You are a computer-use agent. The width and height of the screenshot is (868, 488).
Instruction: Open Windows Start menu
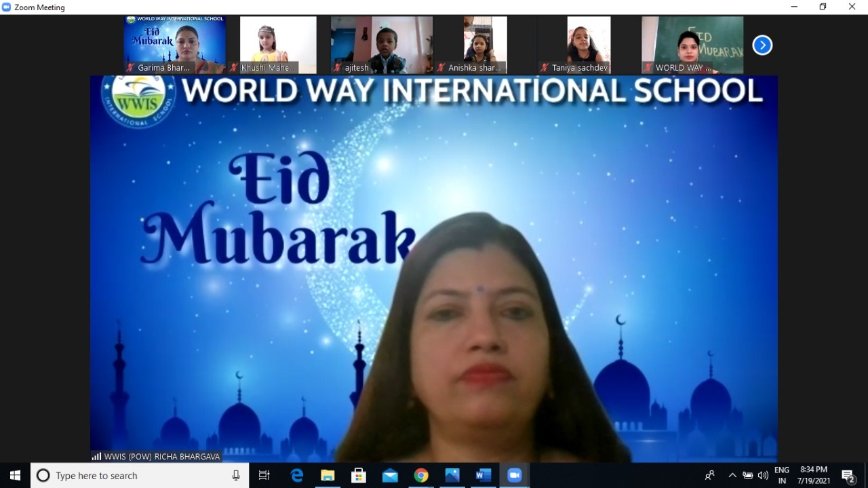(15, 475)
